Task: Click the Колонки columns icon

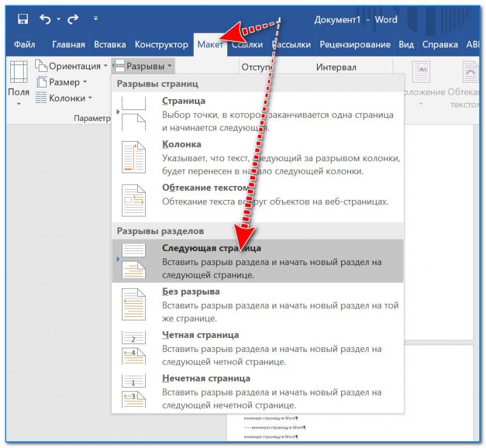Action: point(41,98)
